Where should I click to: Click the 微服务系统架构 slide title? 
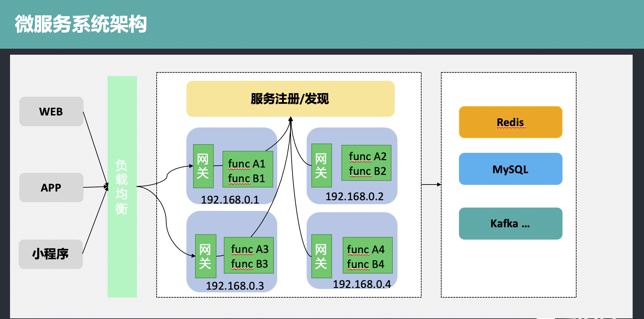[81, 24]
